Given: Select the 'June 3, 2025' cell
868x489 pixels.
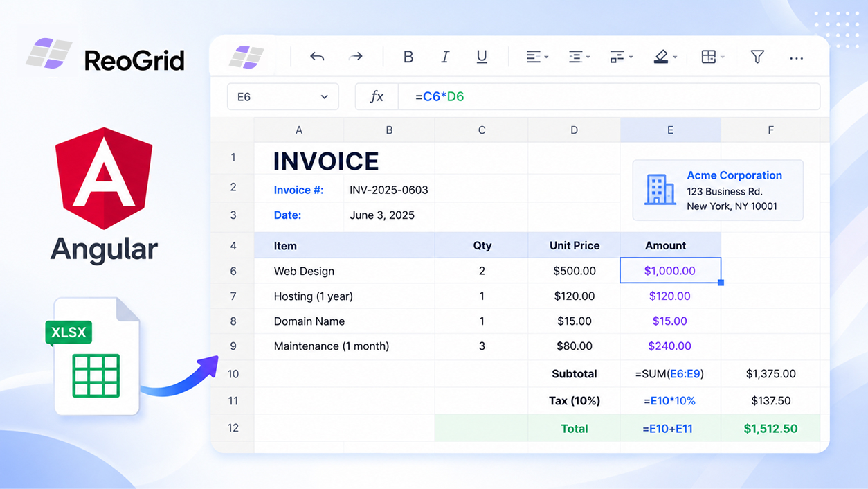Looking at the screenshot, I should coord(389,215).
